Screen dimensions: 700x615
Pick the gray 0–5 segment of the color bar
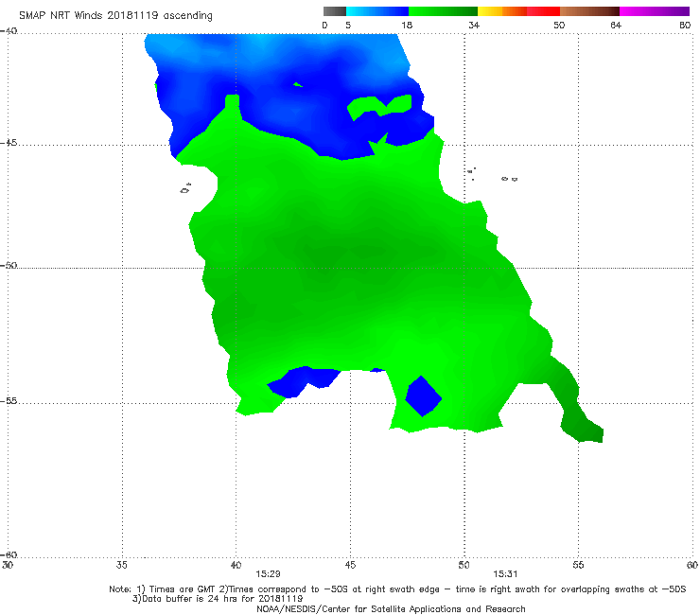(x=335, y=11)
